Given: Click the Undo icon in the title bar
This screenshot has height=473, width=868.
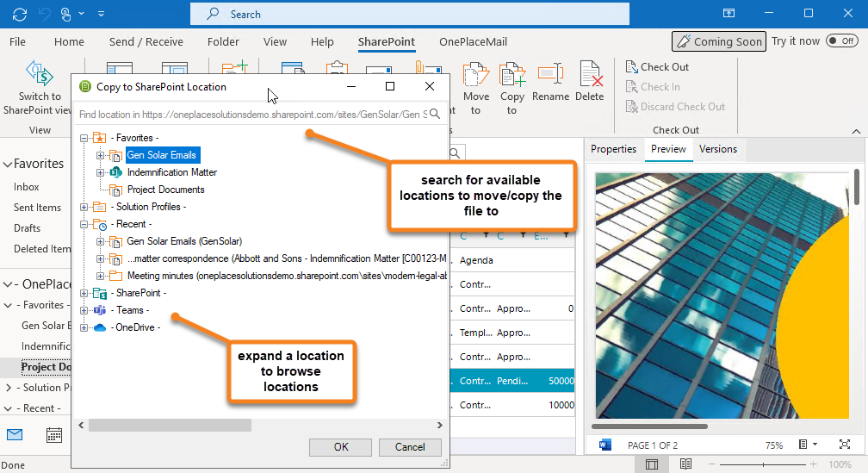Looking at the screenshot, I should 44,15.
